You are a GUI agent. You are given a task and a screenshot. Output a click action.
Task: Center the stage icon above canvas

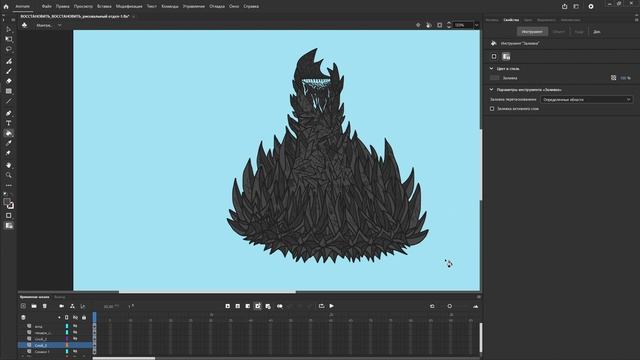tap(418, 25)
